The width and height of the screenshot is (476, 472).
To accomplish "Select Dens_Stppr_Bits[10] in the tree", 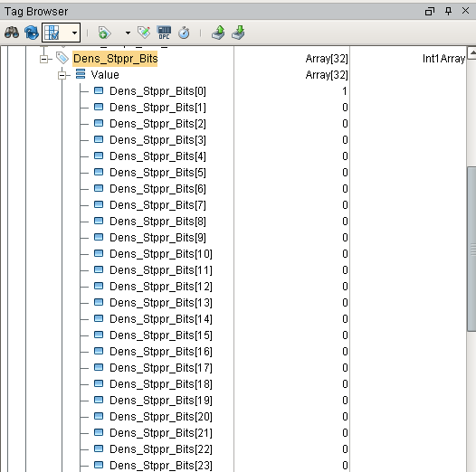I will pos(160,254).
